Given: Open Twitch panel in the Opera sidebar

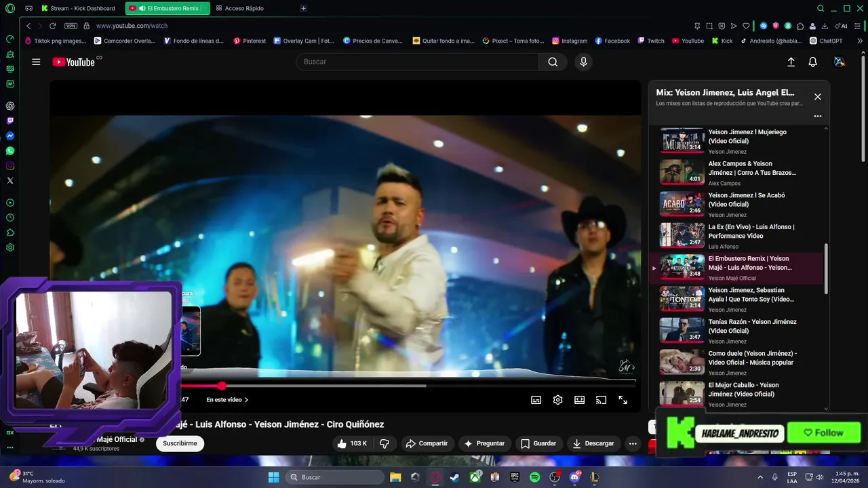Looking at the screenshot, I should tap(10, 121).
